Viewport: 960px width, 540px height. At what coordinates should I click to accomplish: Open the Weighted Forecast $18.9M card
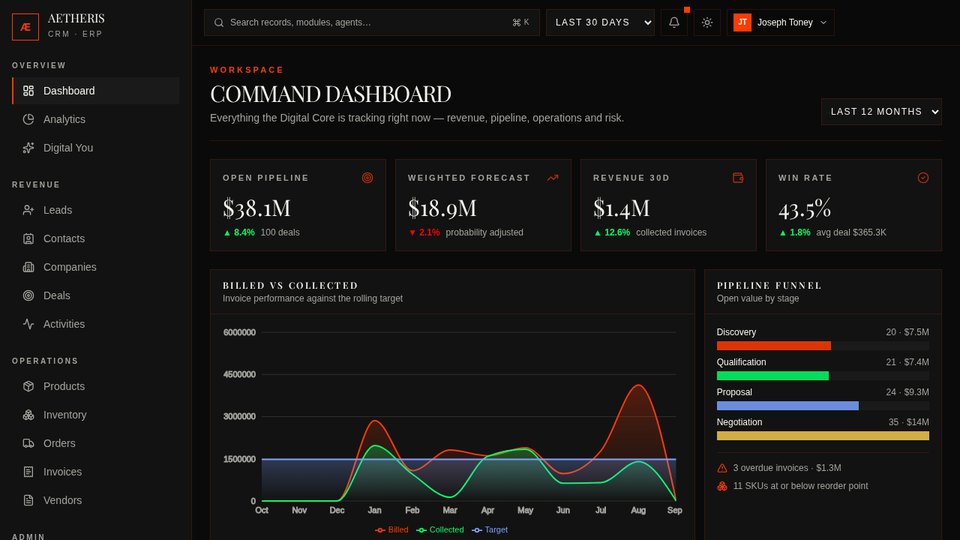(x=483, y=205)
